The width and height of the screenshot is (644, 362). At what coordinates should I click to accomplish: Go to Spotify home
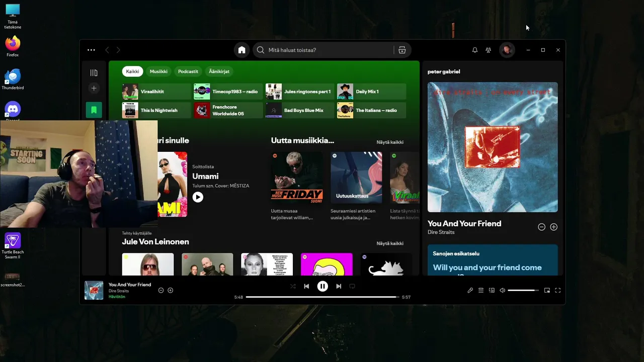coord(242,50)
